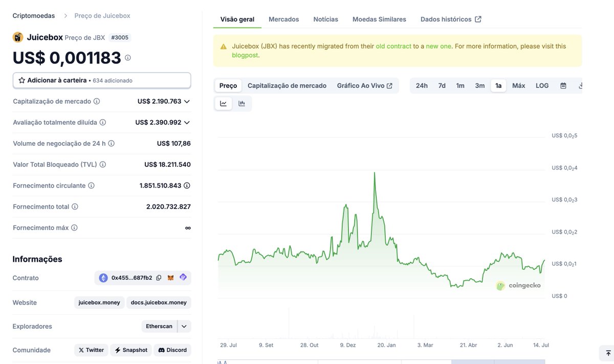Image resolution: width=614 pixels, height=364 pixels.
Task: Open info icon for Avaliação totalmente diluída
Action: pos(102,123)
